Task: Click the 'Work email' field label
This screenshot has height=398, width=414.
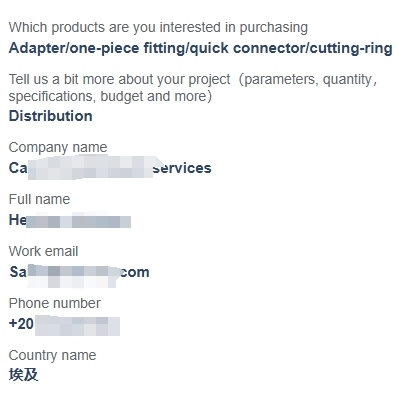Action: [x=43, y=251]
